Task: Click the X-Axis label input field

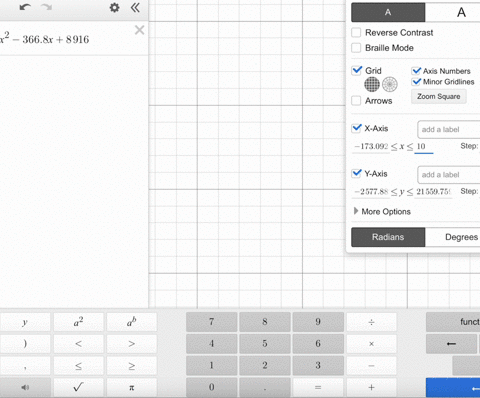Action: 449,129
